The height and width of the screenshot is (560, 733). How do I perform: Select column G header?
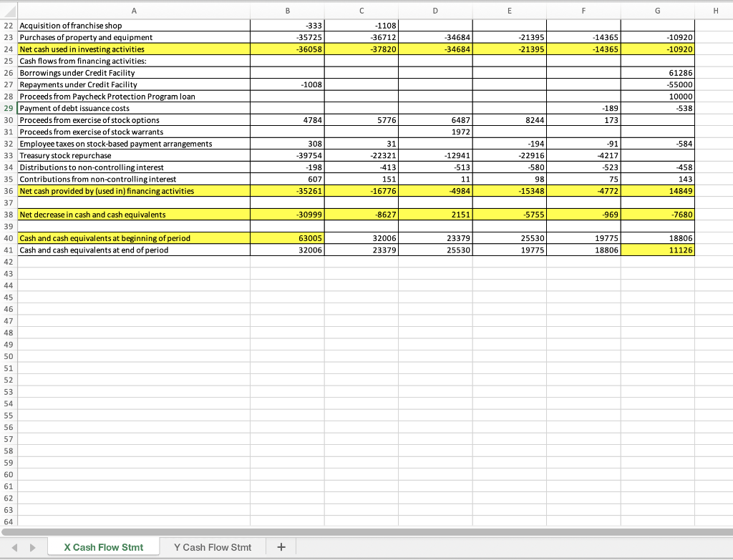pyautogui.click(x=657, y=10)
